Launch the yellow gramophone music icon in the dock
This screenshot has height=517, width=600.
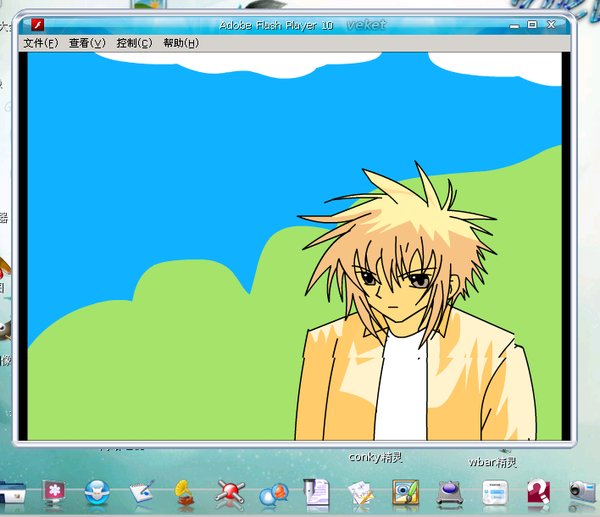pyautogui.click(x=185, y=493)
